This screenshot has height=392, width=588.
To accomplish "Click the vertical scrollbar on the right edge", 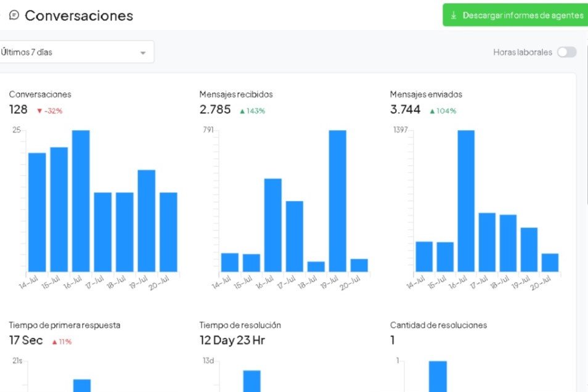I will [x=586, y=123].
